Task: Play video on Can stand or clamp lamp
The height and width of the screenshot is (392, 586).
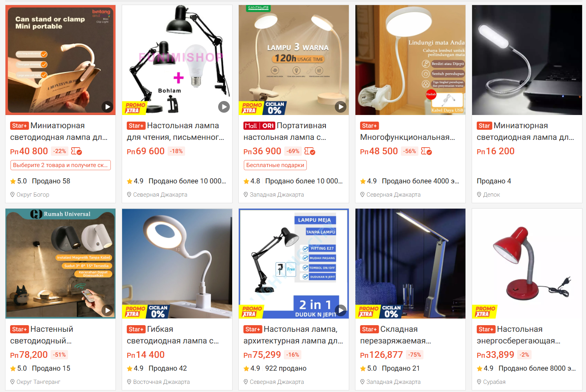Action: (x=107, y=107)
